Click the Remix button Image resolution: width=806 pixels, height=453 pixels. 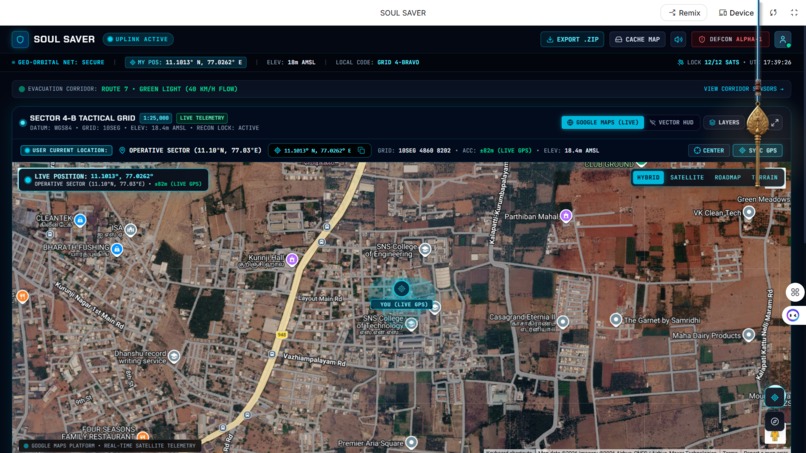click(x=684, y=13)
